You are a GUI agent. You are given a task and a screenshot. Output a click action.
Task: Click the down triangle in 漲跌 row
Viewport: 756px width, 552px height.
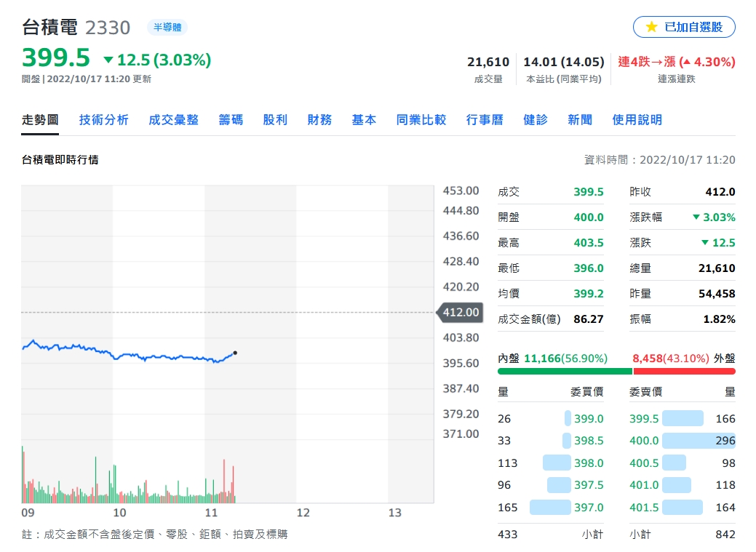pos(705,242)
